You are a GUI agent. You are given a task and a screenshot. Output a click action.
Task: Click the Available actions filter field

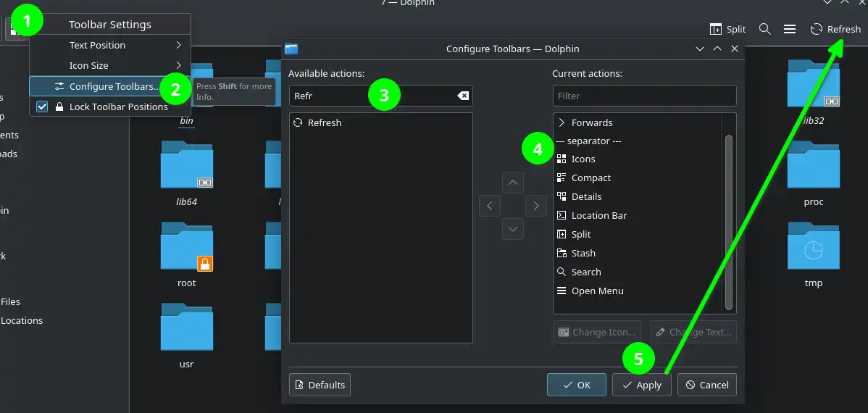380,96
